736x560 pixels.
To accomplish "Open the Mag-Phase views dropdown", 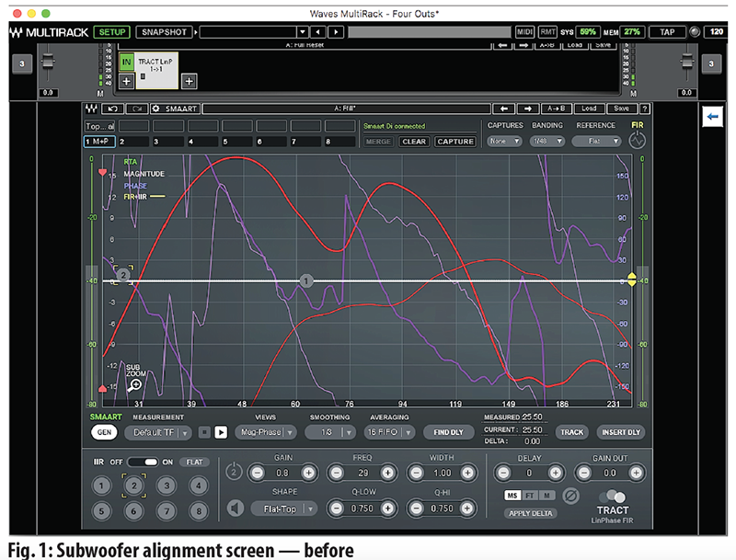I will (x=266, y=432).
